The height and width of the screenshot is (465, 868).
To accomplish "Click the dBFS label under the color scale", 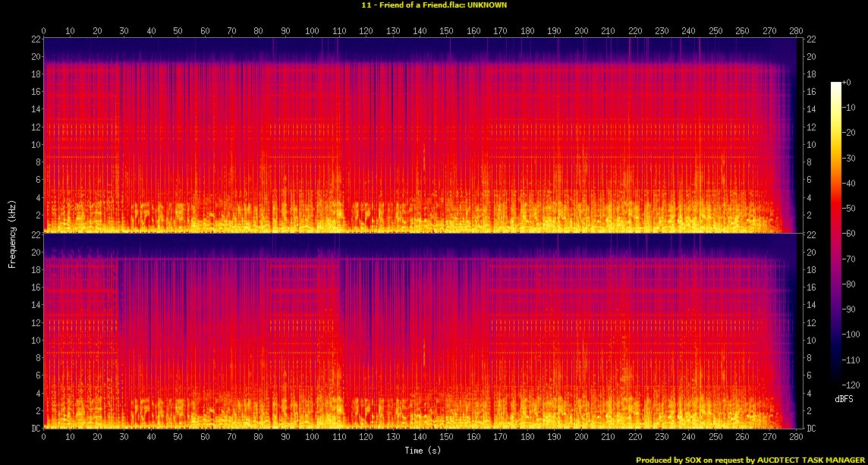I will (x=843, y=397).
